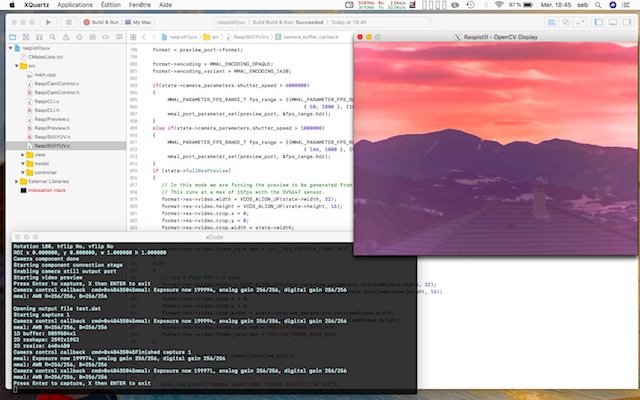Viewport: 640px width, 400px height.
Task: Open the Report navigator speech-bubble icon
Action: pos(119,37)
